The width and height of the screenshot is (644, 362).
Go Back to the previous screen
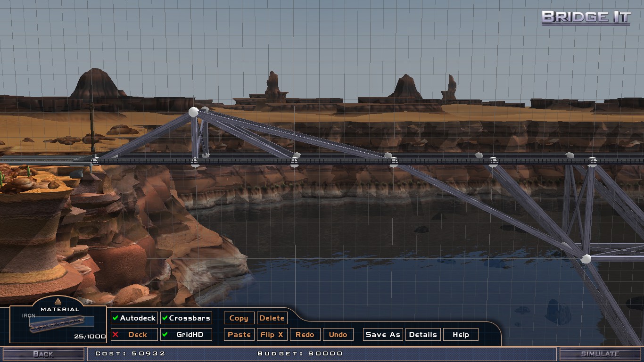(x=43, y=354)
